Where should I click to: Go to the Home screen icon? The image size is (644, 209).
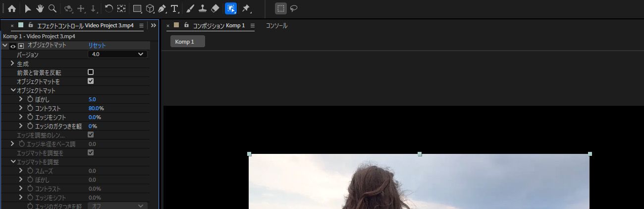12,8
